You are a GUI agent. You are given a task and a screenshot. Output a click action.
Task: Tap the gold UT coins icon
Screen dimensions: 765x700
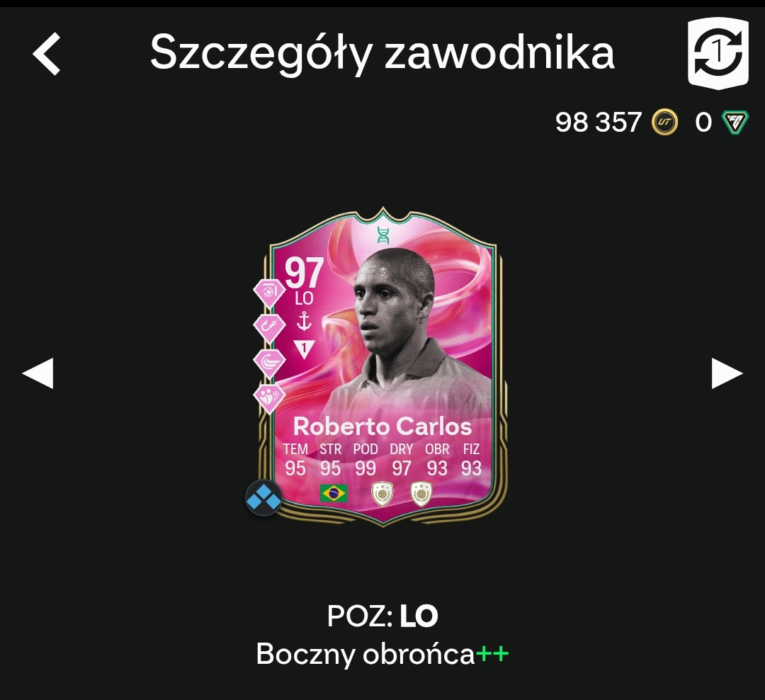pyautogui.click(x=664, y=122)
